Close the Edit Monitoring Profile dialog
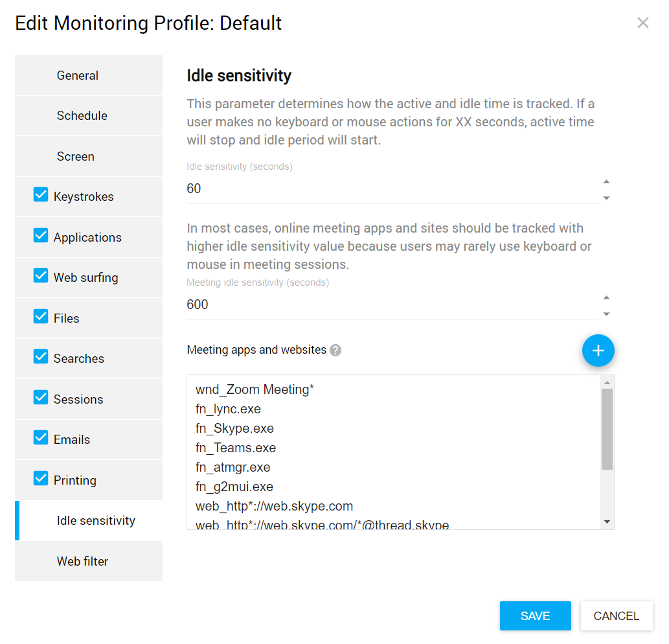This screenshot has width=669, height=644. coord(642,23)
